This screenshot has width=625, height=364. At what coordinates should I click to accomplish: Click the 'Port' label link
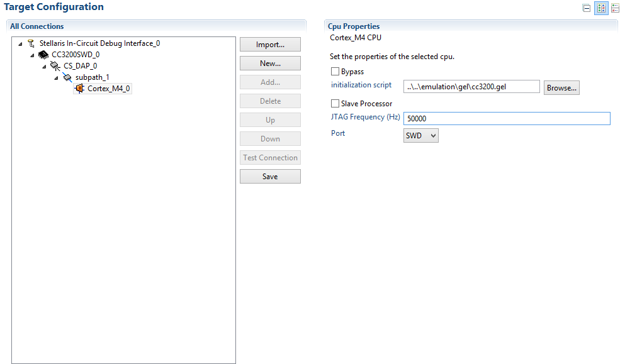pos(338,133)
